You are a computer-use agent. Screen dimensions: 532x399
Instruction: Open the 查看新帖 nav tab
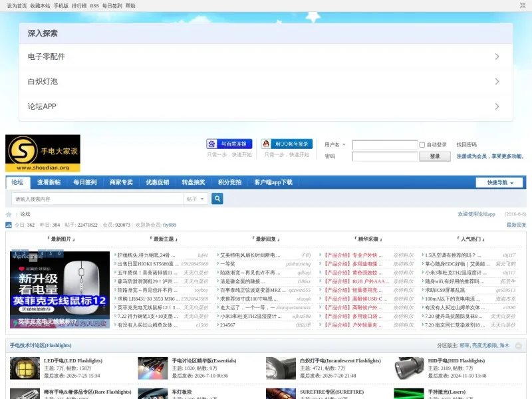[49, 182]
